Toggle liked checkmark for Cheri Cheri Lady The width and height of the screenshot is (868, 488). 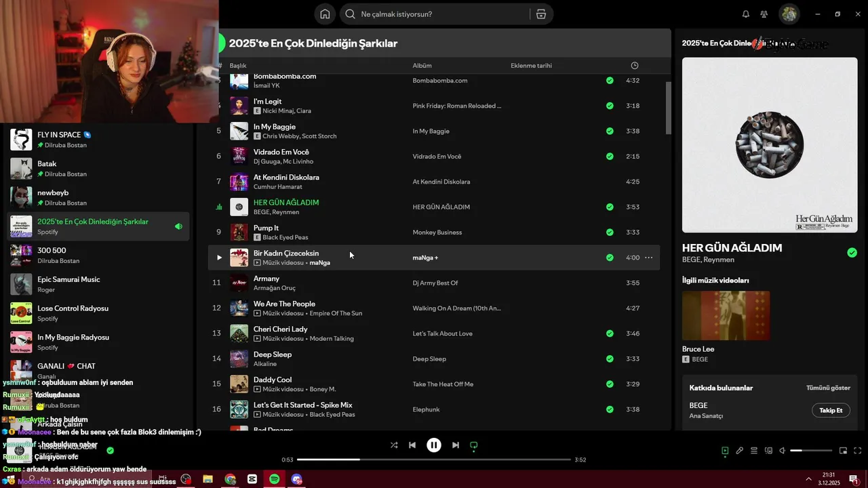point(610,333)
